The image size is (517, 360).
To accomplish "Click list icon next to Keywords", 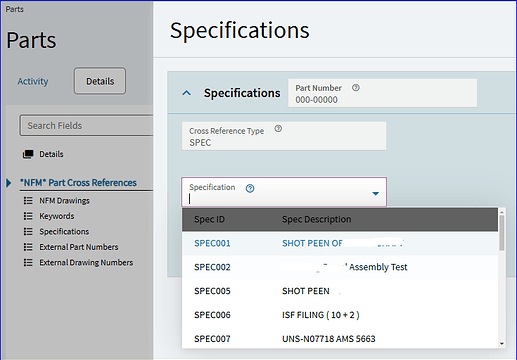I will (x=28, y=216).
